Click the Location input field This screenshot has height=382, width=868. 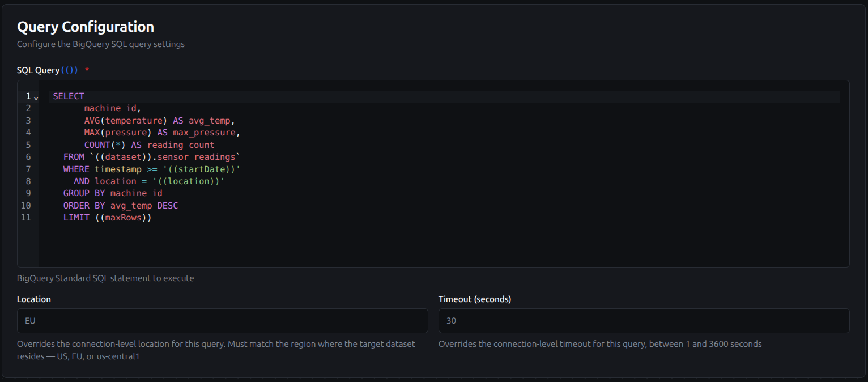[x=222, y=321]
